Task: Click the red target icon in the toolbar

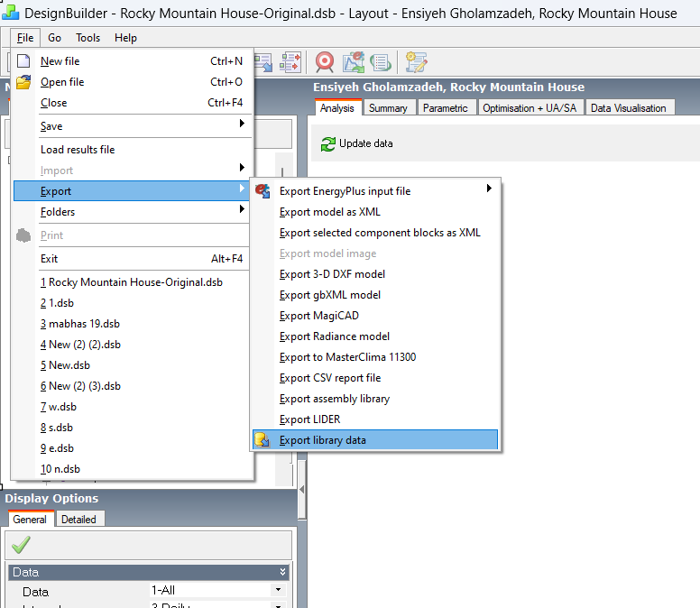Action: (x=325, y=61)
